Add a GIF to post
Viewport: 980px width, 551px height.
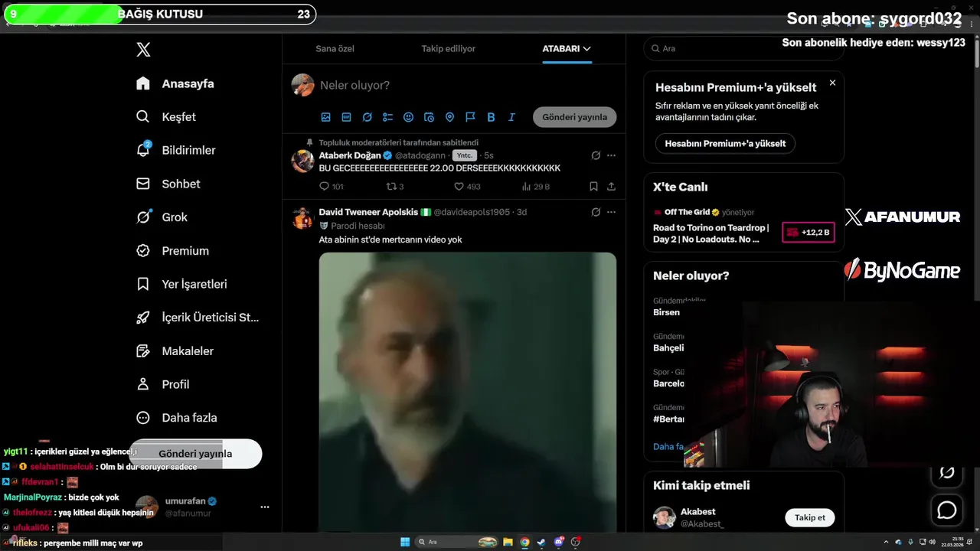click(x=346, y=117)
